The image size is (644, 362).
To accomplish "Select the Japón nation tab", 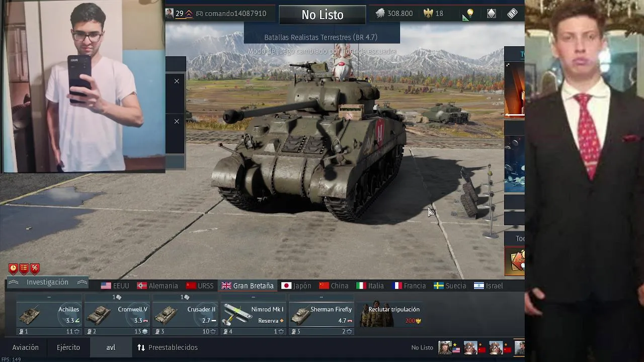I will click(x=296, y=286).
